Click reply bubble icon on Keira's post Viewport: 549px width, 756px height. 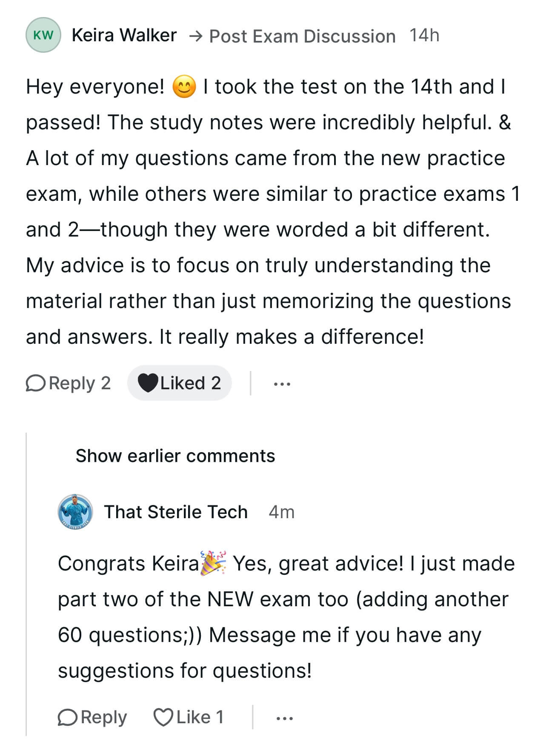click(36, 383)
